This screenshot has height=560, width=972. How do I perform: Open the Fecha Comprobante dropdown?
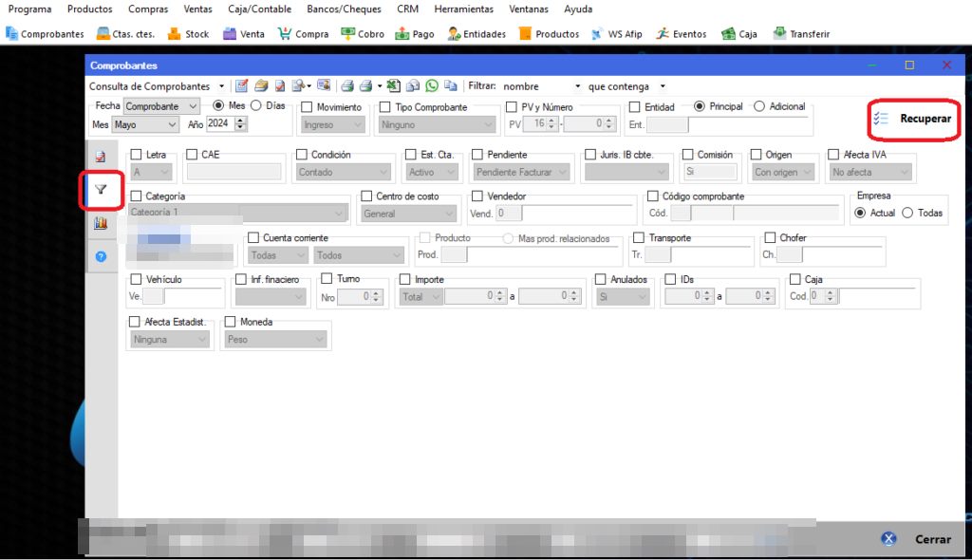click(161, 106)
